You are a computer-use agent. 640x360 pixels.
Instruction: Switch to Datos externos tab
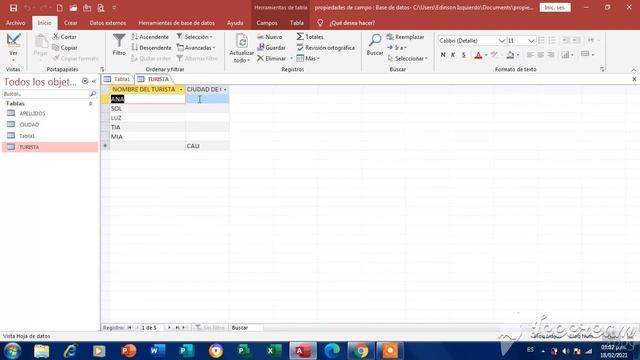click(x=108, y=23)
